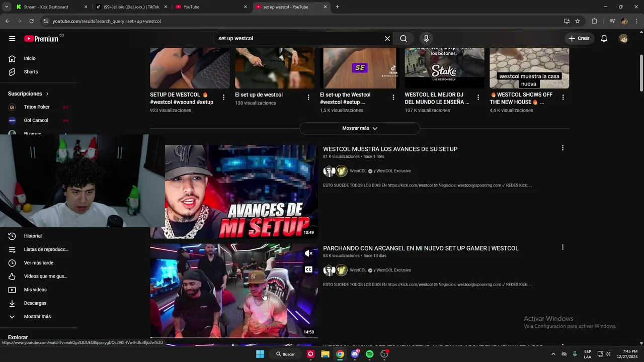Open options for SETUP DE WESTCOL short
The width and height of the screenshot is (644, 362).
coord(224,98)
